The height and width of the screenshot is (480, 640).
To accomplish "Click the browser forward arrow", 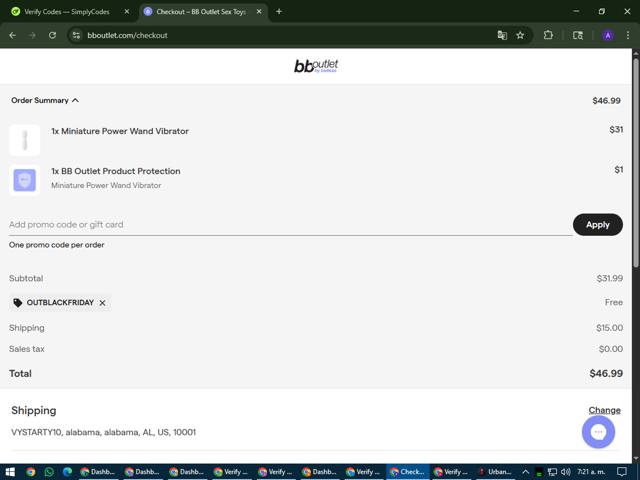I will [x=32, y=36].
